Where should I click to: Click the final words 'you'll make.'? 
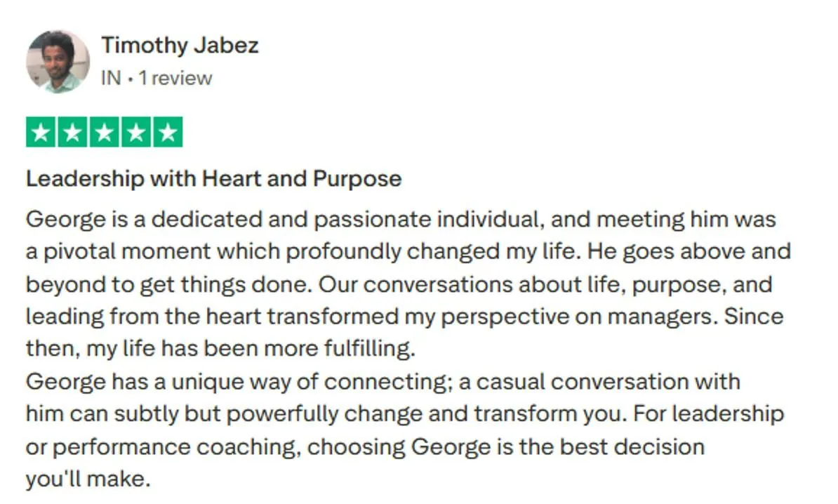click(x=88, y=479)
